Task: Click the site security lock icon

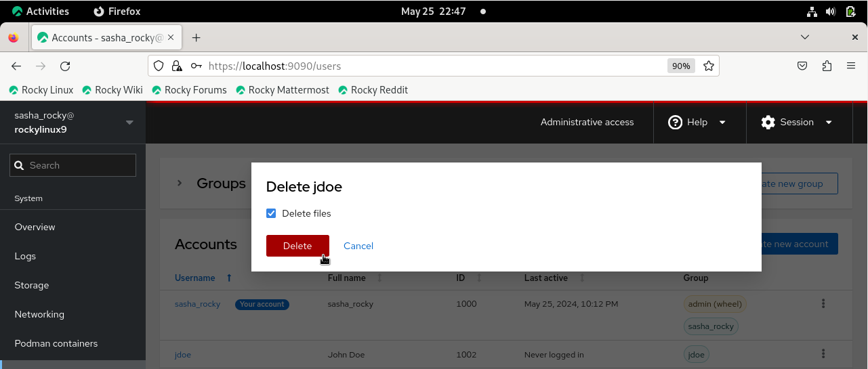Action: 177,66
